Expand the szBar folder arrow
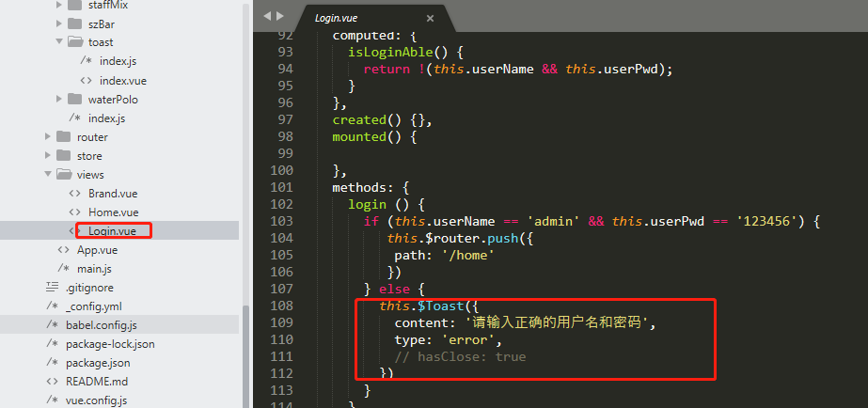The width and height of the screenshot is (868, 408). tap(59, 24)
